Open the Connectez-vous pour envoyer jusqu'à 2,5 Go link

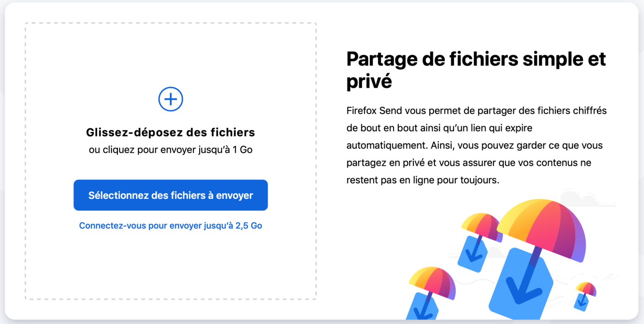(171, 226)
